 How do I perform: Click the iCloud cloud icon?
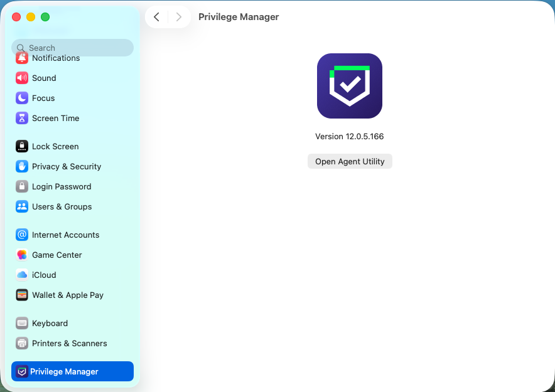coord(22,275)
